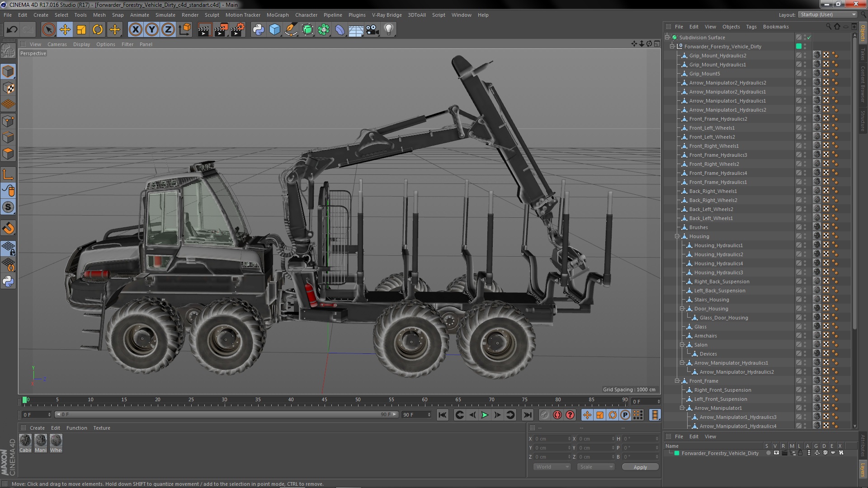Click Python icon in left palette
868x488 pixels.
click(8, 281)
